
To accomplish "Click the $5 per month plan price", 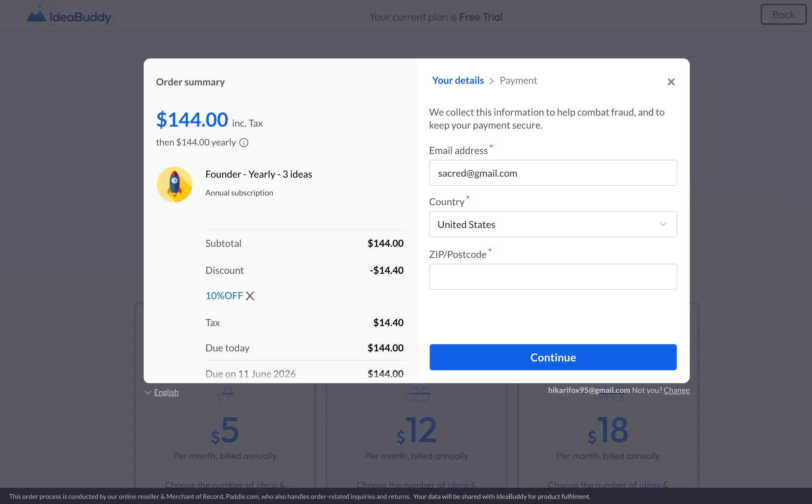I will (x=225, y=430).
